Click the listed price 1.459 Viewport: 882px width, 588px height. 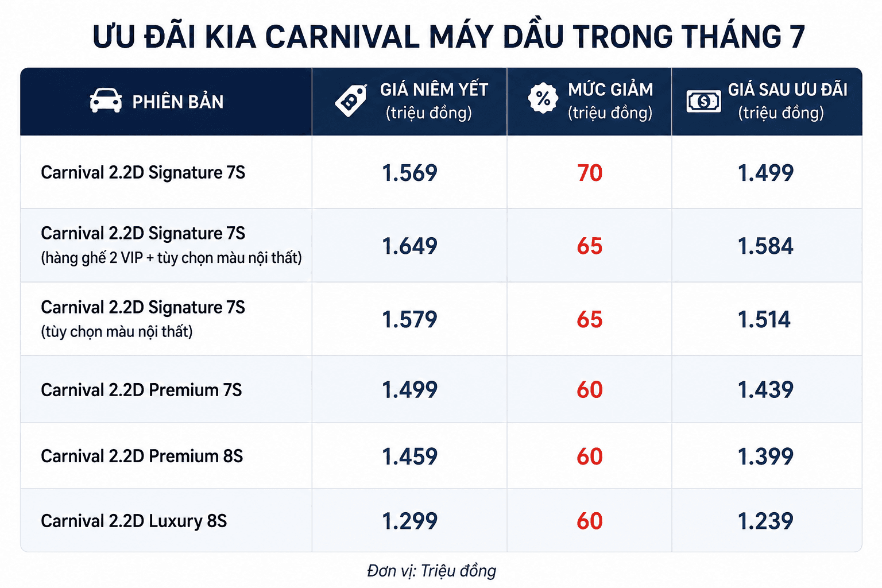coord(409,456)
